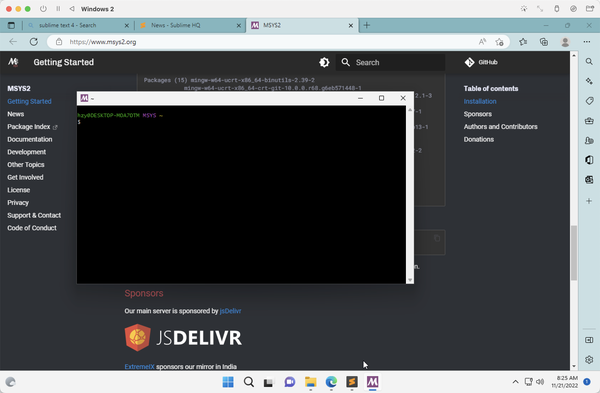
Task: Open the License sidebar link
Action: [x=18, y=190]
